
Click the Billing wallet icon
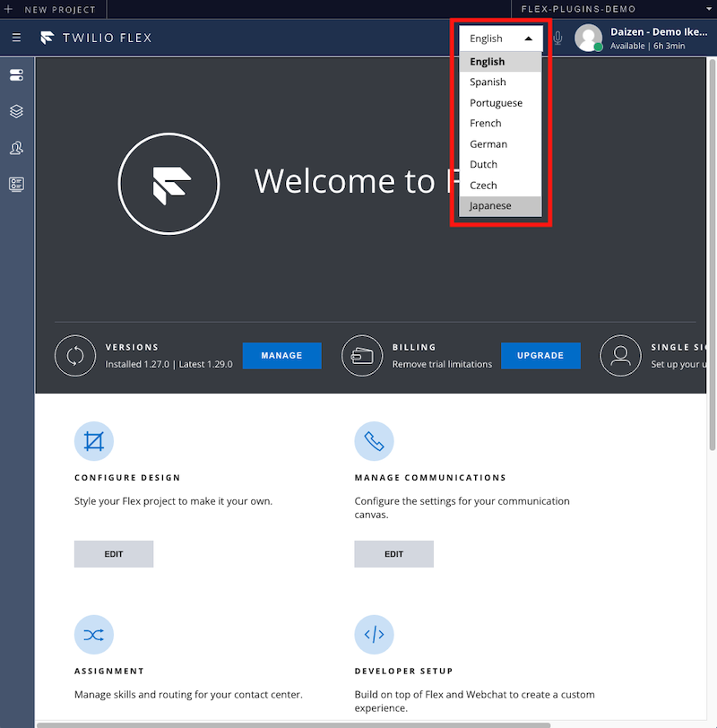pyautogui.click(x=362, y=356)
